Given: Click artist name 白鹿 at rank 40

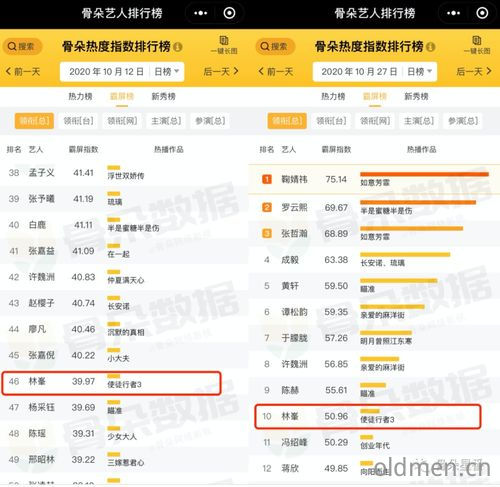Looking at the screenshot, I should (37, 225).
